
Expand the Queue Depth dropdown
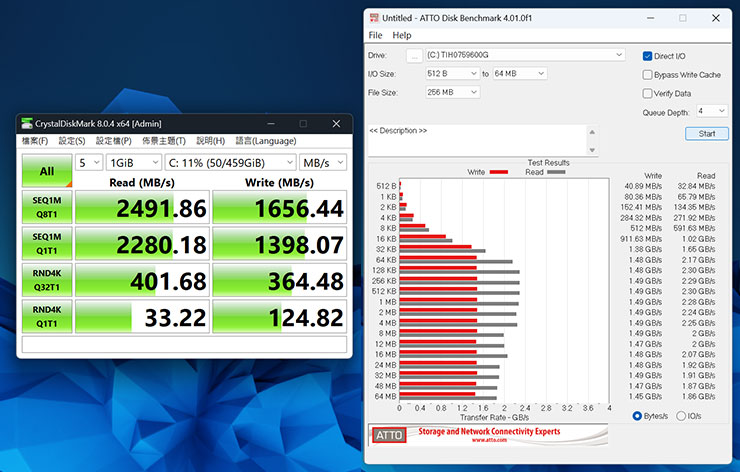click(x=712, y=111)
